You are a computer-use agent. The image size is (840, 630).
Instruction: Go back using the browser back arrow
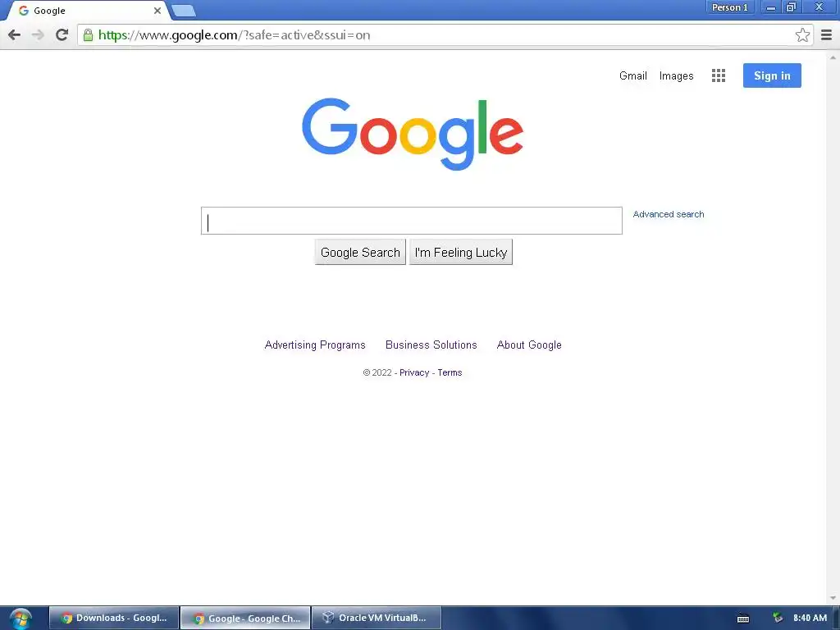pos(15,35)
